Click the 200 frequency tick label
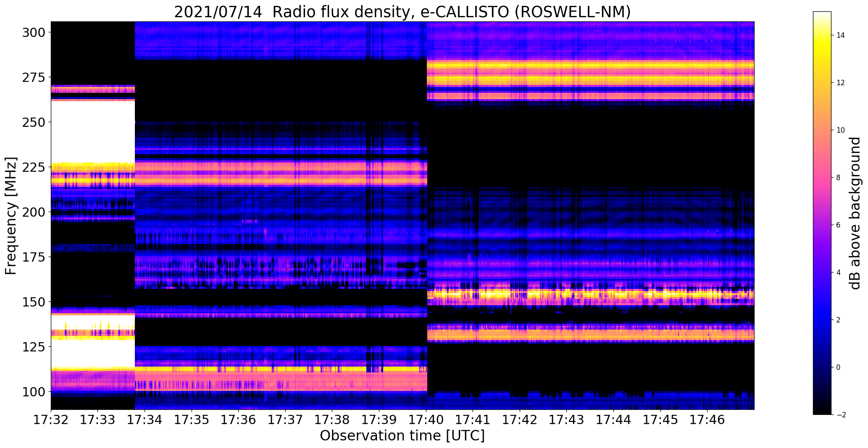 click(x=34, y=212)
